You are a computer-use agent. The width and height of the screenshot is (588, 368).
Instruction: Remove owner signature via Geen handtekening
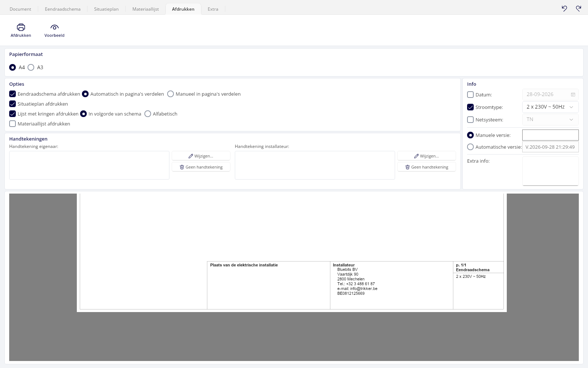[x=201, y=167]
